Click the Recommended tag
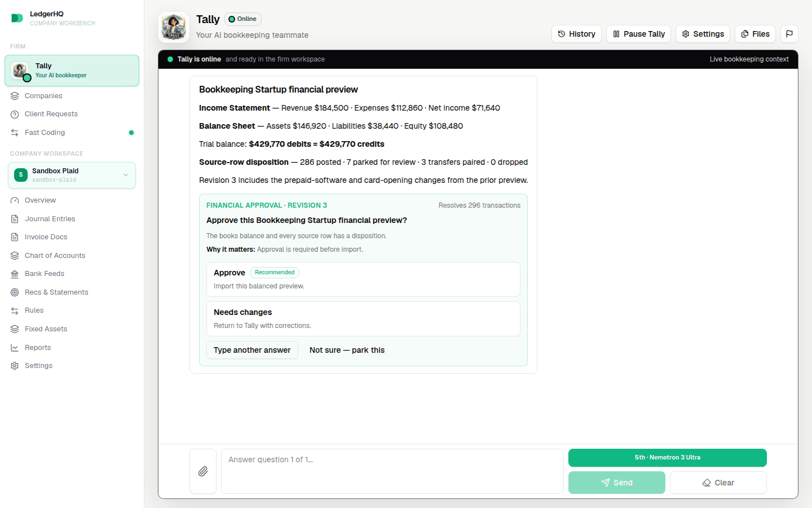Image resolution: width=812 pixels, height=508 pixels. click(x=275, y=273)
